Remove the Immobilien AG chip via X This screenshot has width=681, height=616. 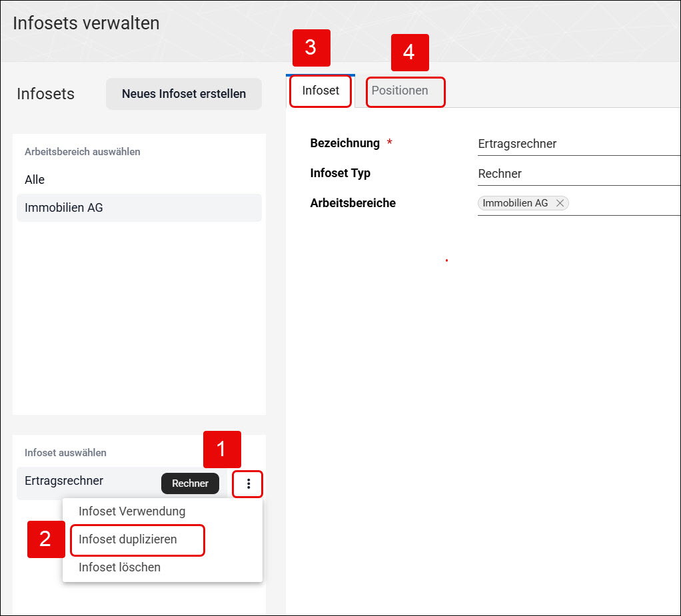(560, 202)
